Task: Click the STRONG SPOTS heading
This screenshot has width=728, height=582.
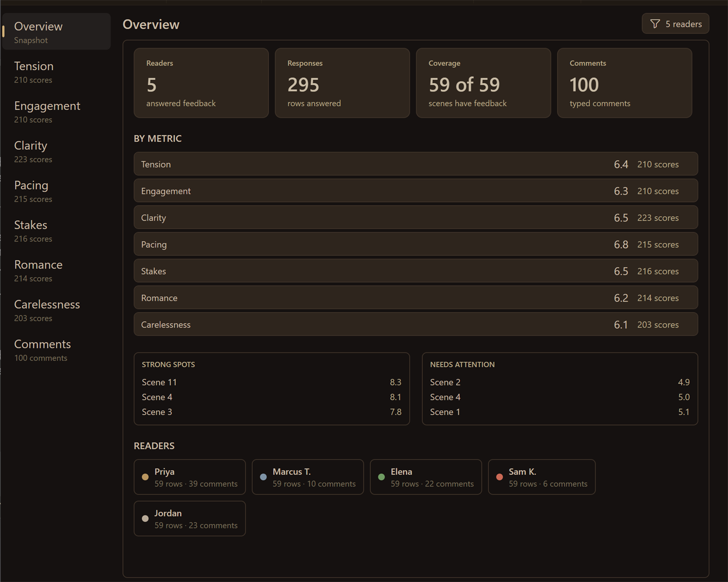Action: coord(168,365)
